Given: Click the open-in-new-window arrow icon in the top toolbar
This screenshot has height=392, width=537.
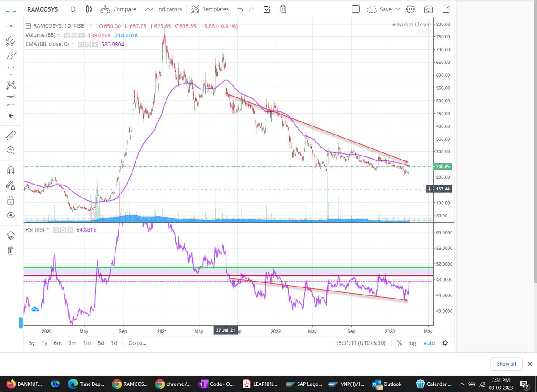Looking at the screenshot, I should (x=446, y=9).
